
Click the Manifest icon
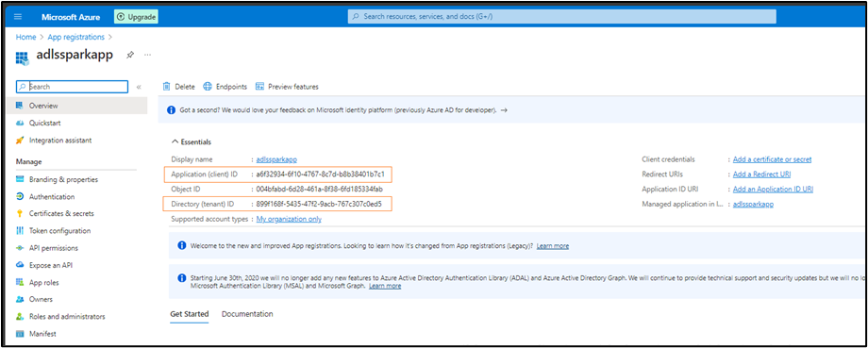(20, 334)
